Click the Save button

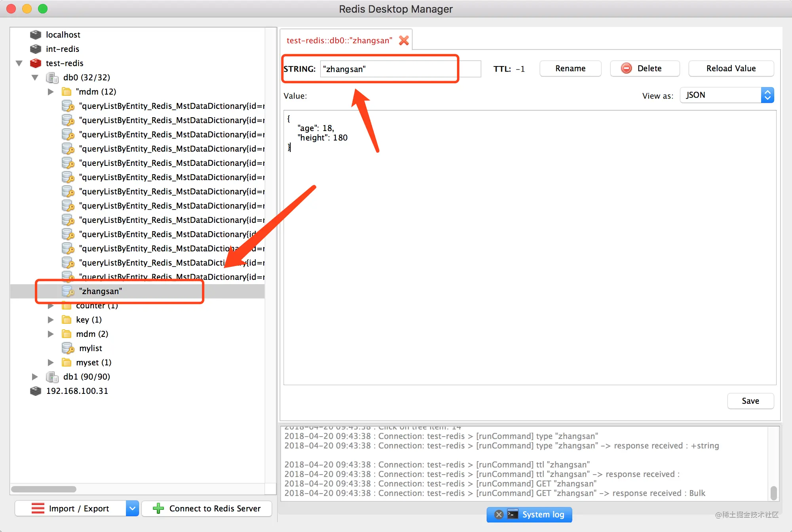[750, 401]
